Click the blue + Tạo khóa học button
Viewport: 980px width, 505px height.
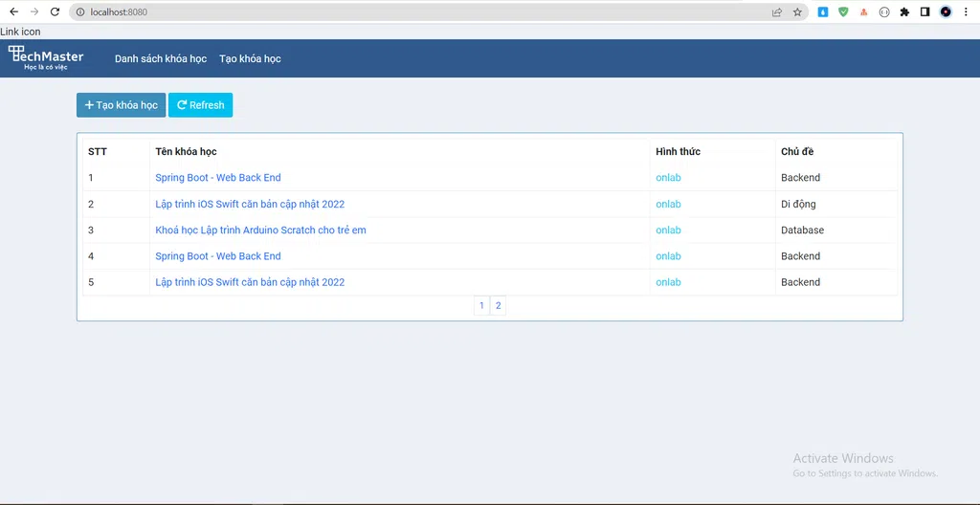click(122, 105)
